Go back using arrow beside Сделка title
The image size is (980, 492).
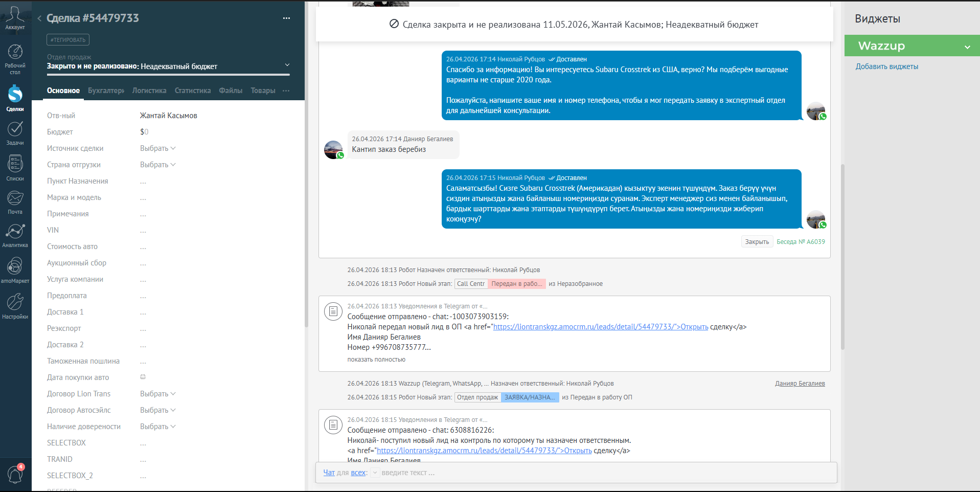(39, 18)
